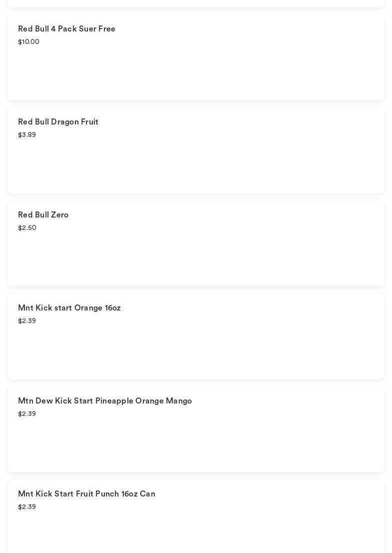
Task: Tap blank area of Fruit Punch 16oz card
Action: click(225, 532)
